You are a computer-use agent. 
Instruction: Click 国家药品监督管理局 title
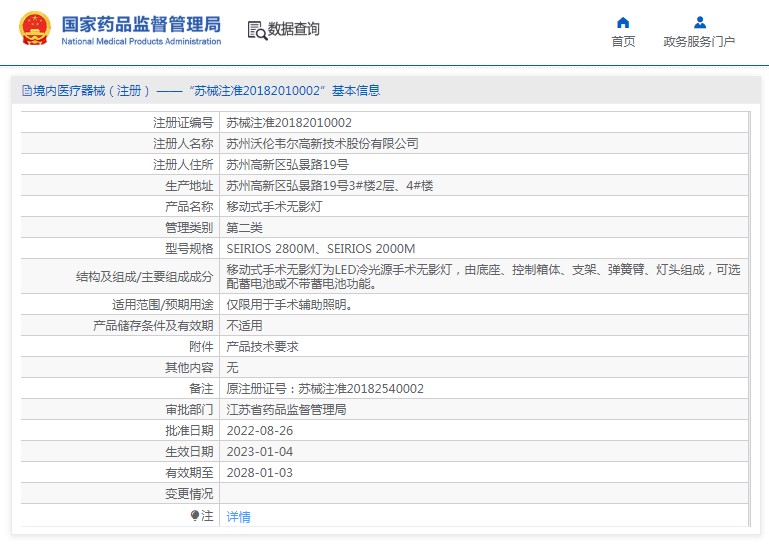pyautogui.click(x=141, y=25)
